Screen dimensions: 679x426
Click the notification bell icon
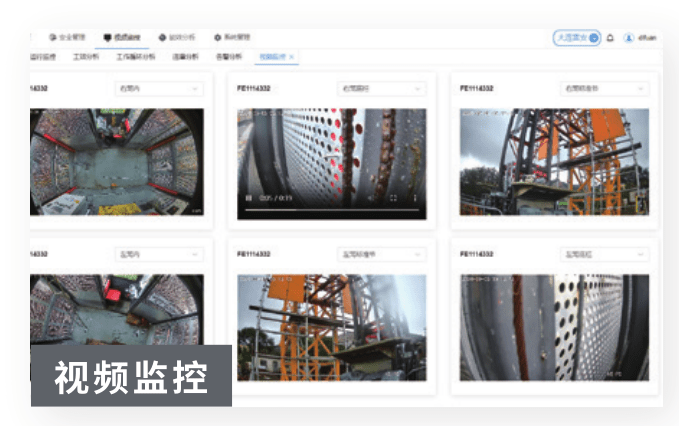610,38
